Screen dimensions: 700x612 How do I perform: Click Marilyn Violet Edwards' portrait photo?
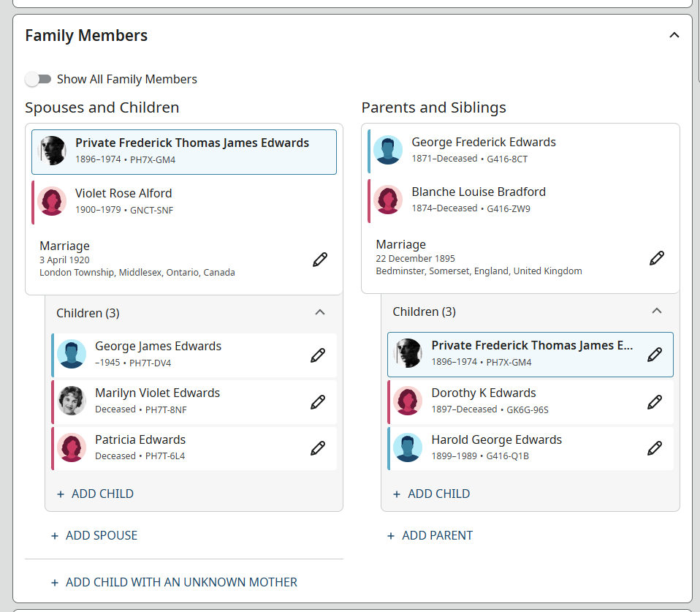point(72,401)
